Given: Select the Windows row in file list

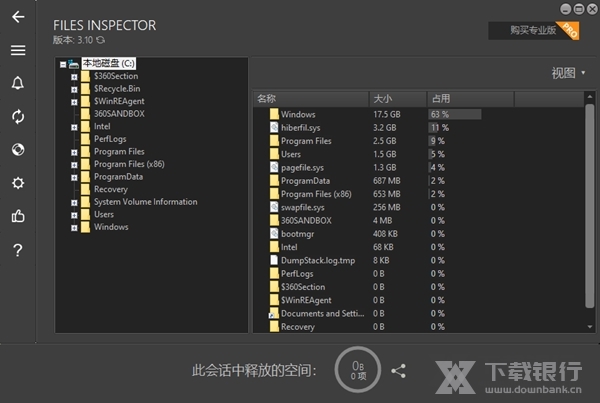Looking at the screenshot, I should (419, 114).
